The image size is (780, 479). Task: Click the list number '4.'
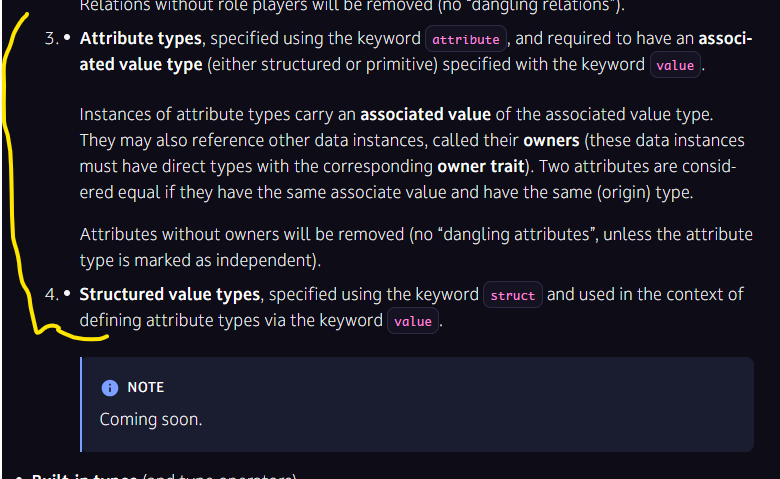click(52, 294)
